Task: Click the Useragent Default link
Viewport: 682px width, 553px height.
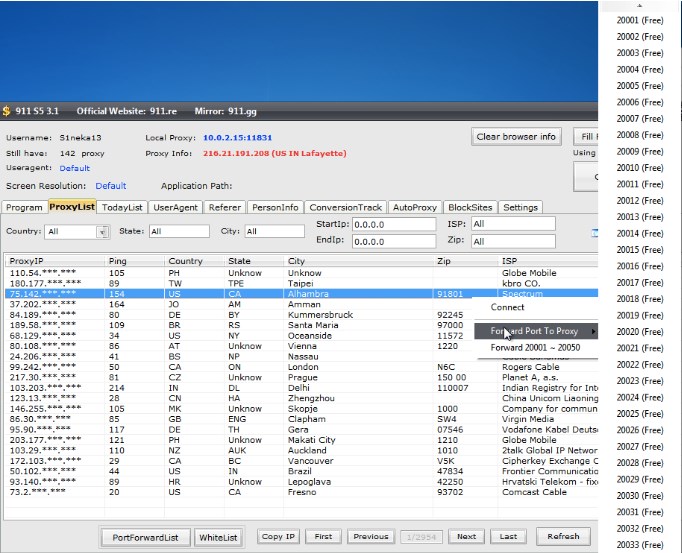Action: click(75, 168)
